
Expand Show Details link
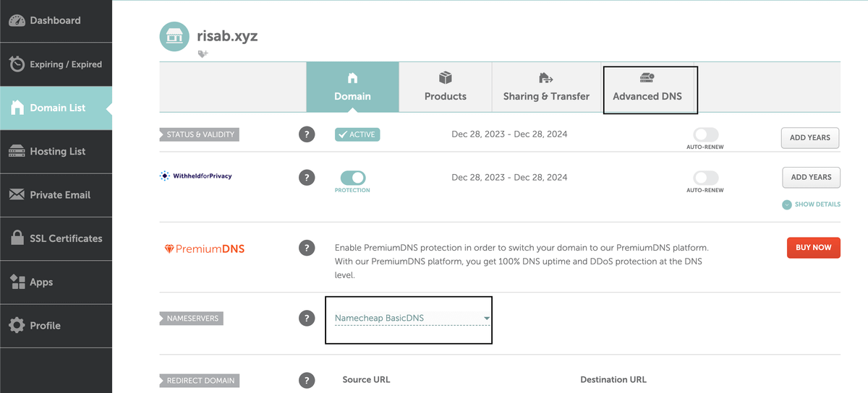[x=812, y=204]
